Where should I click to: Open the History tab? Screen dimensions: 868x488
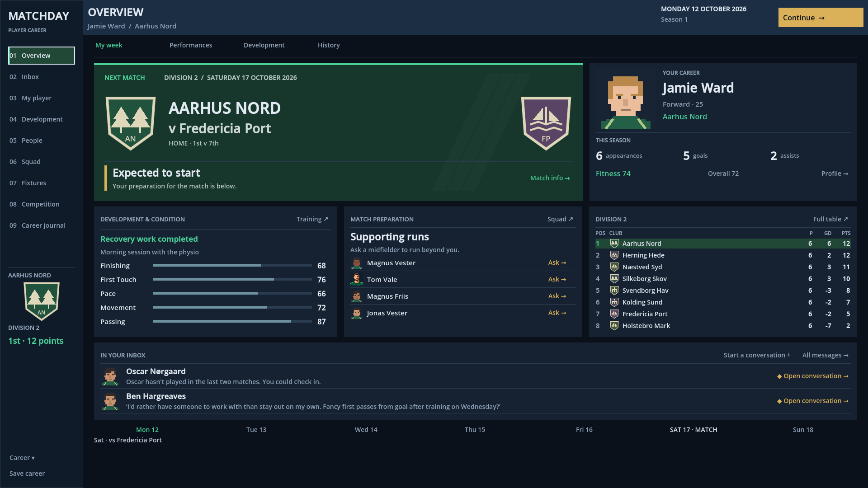click(x=329, y=45)
